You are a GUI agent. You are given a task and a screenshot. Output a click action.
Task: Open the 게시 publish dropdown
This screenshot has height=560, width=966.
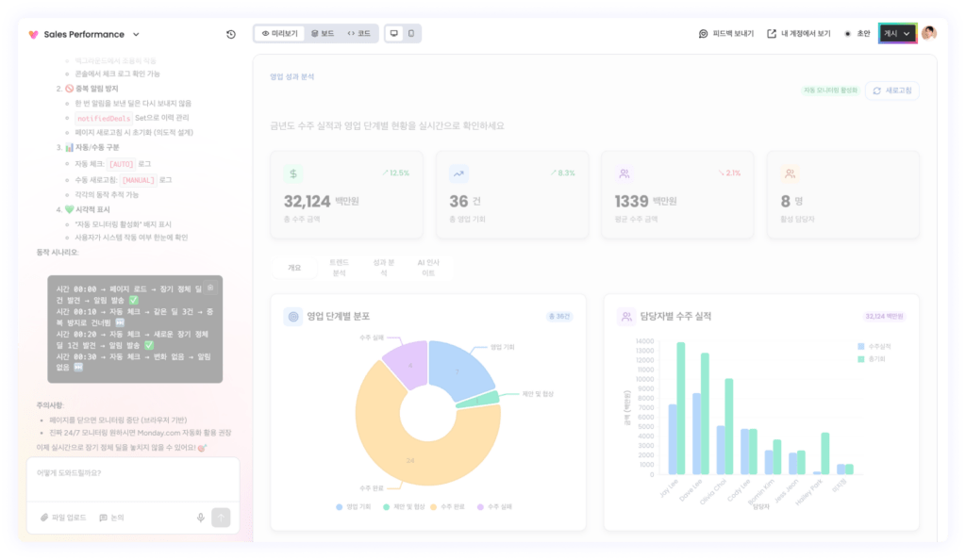coord(897,33)
